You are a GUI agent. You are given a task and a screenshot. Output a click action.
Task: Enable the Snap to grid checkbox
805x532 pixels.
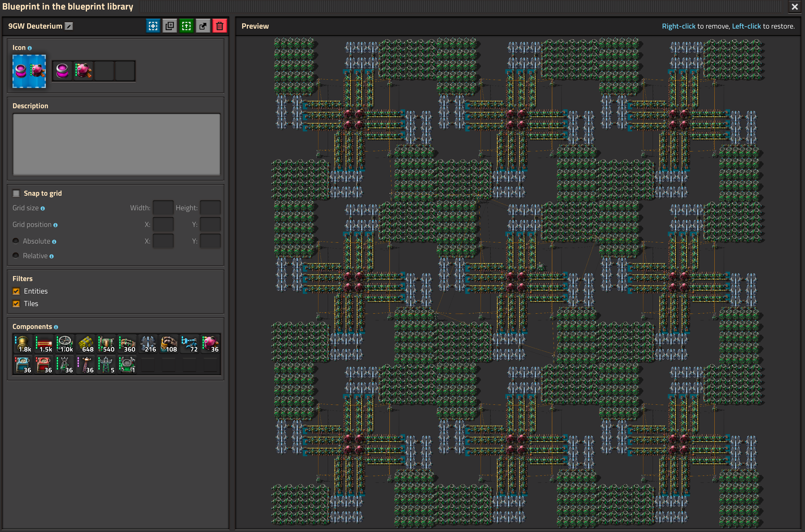click(16, 193)
